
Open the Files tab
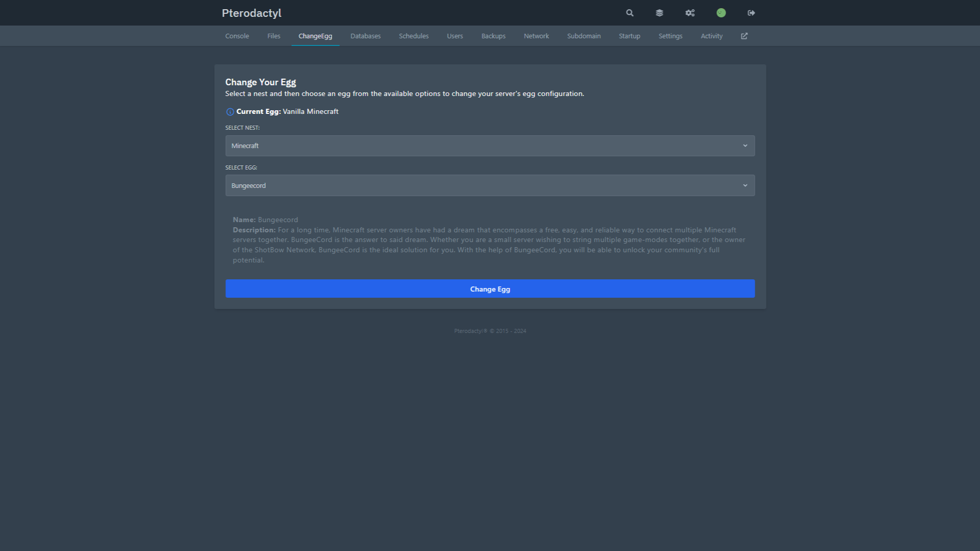(274, 36)
